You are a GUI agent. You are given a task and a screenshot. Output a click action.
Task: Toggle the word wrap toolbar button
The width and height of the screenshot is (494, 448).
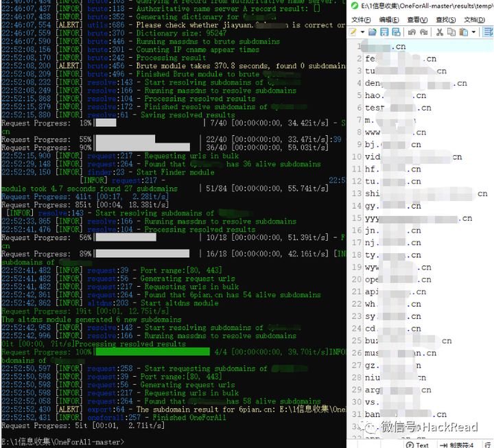[x=489, y=32]
